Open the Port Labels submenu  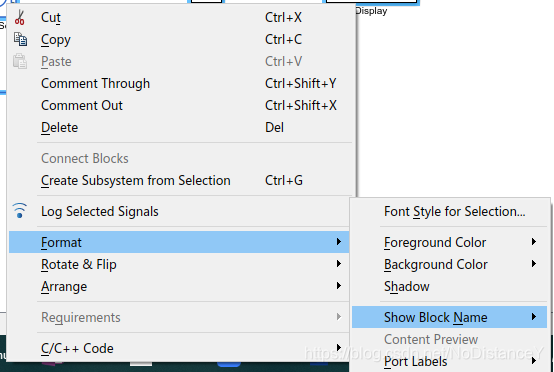[449, 361]
